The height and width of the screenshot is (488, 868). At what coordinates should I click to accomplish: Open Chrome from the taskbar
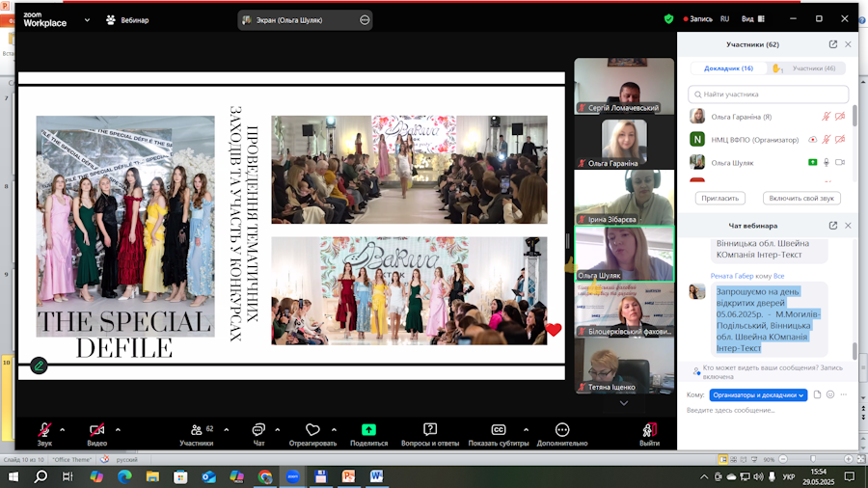(264, 476)
